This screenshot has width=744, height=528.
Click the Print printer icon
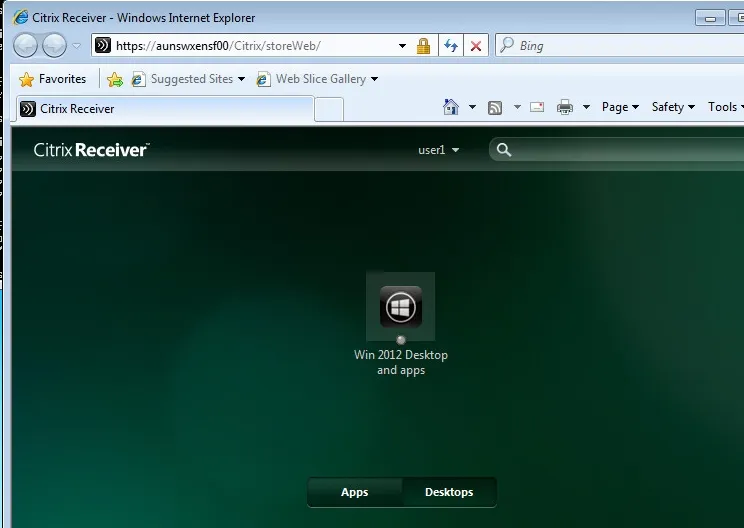[x=565, y=107]
